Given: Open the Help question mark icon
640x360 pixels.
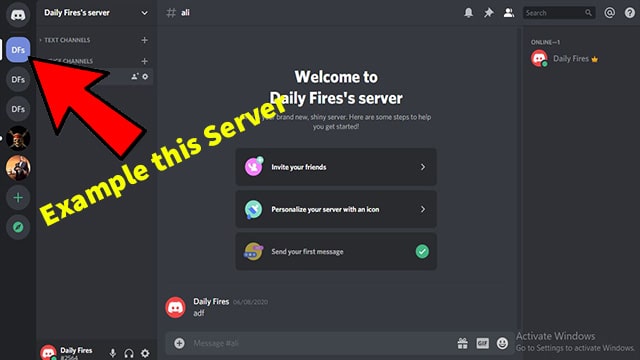Looking at the screenshot, I should pos(630,13).
